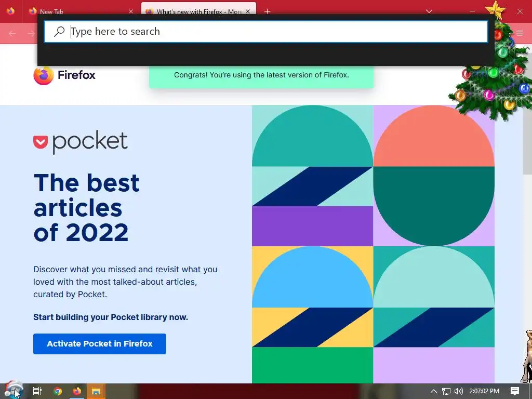Open a new tab with plus button
Image resolution: width=532 pixels, height=399 pixels.
(268, 11)
